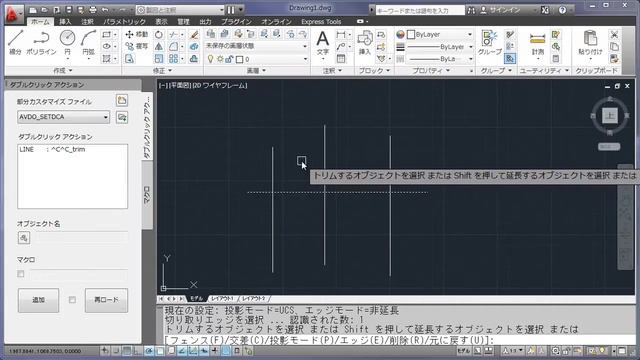Select the ポリライン (Polyline) tool
Viewport: 640px width, 360px height.
coord(41,42)
